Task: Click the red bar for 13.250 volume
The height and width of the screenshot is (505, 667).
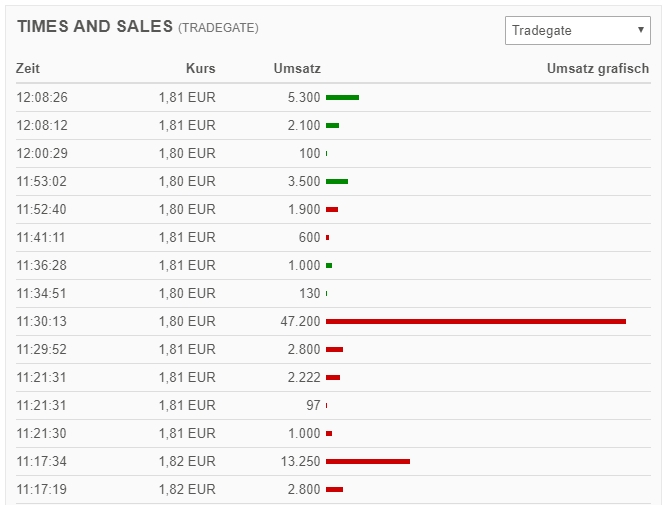Action: [367, 461]
